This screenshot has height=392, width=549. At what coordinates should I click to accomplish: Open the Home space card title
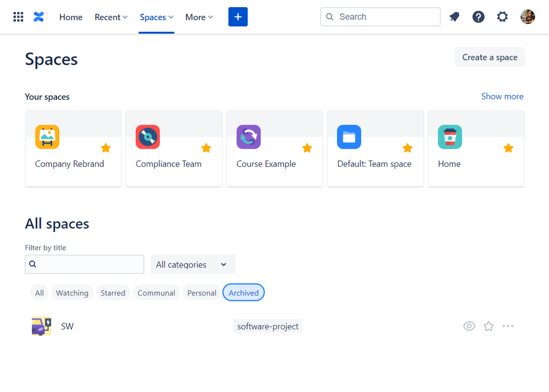(x=449, y=164)
